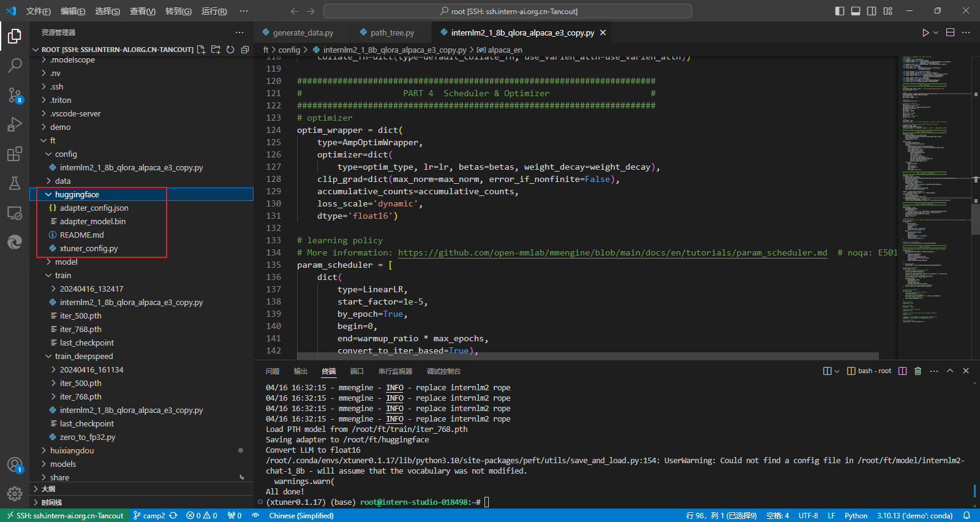Image resolution: width=980 pixels, height=522 pixels.
Task: Toggle bottom panel visibility in title bar
Action: 856,11
